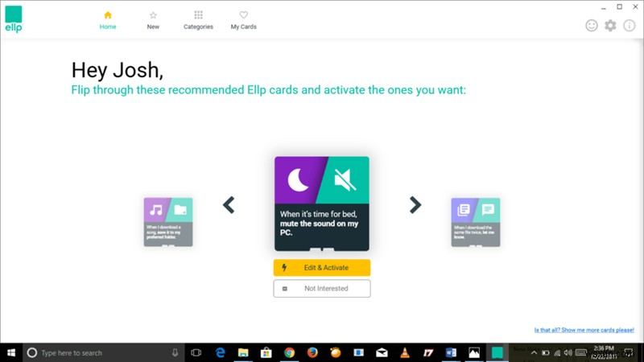Click the Ellp taskbar icon
The height and width of the screenshot is (362, 644).
pos(497,352)
